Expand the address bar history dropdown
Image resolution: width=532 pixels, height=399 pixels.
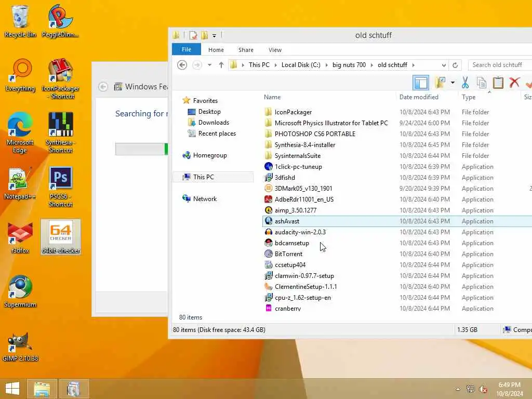click(x=444, y=65)
